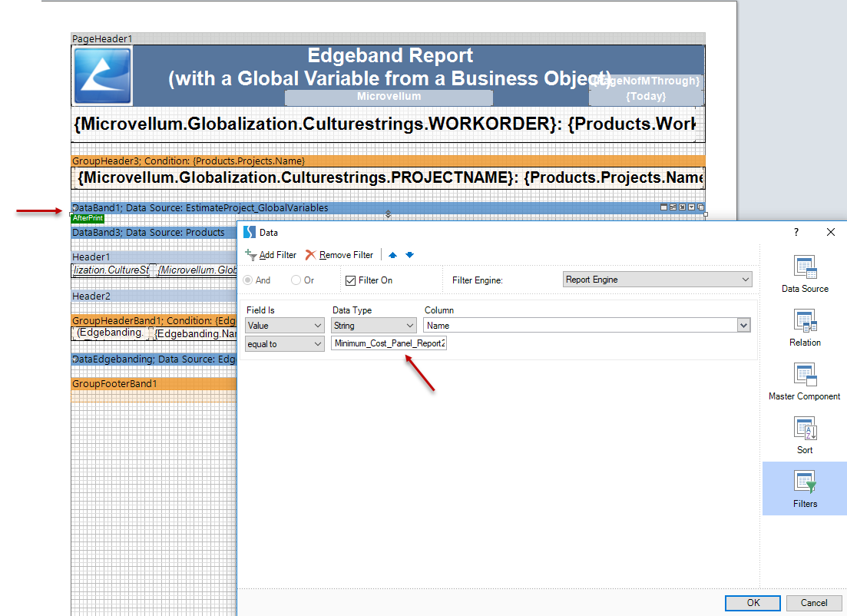Click the Add Filter button

tap(270, 254)
